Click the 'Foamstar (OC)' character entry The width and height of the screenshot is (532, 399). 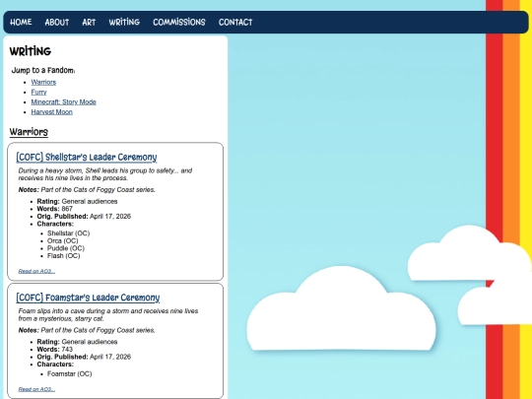[x=70, y=373]
